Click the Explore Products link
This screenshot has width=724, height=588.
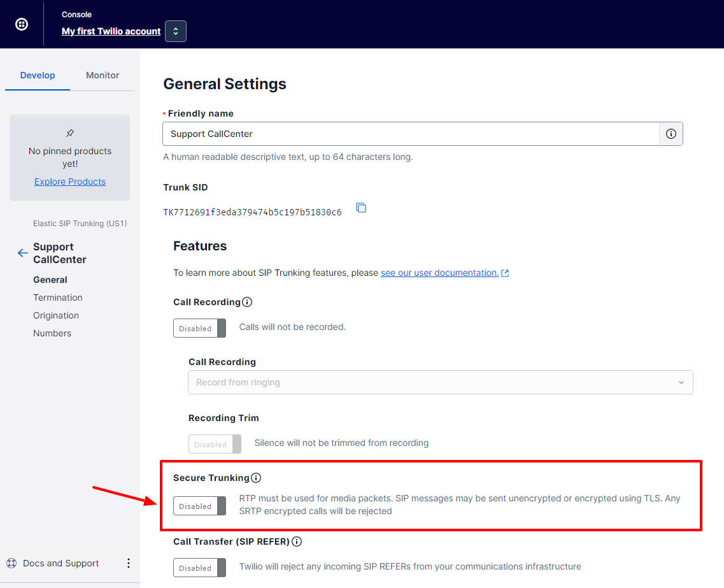pos(70,182)
